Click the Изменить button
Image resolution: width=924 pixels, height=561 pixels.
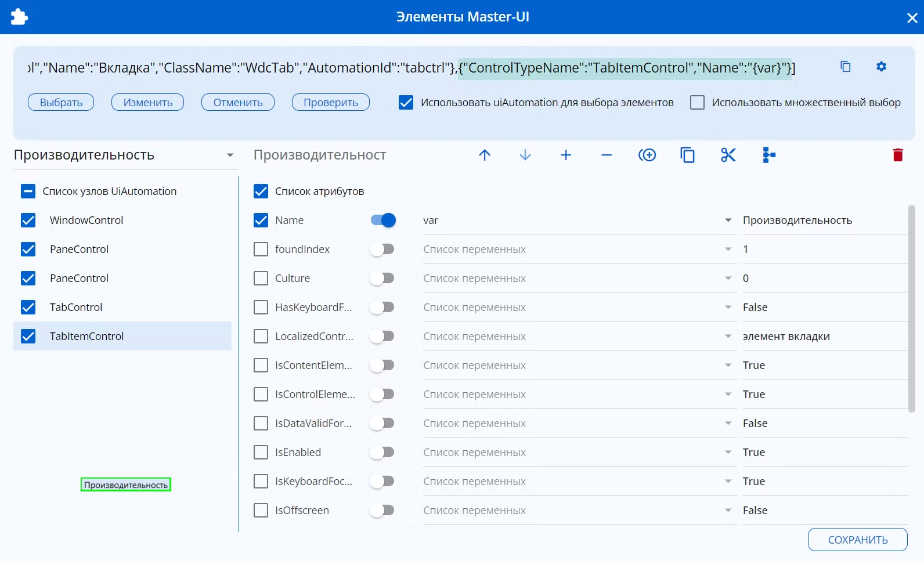tap(148, 103)
